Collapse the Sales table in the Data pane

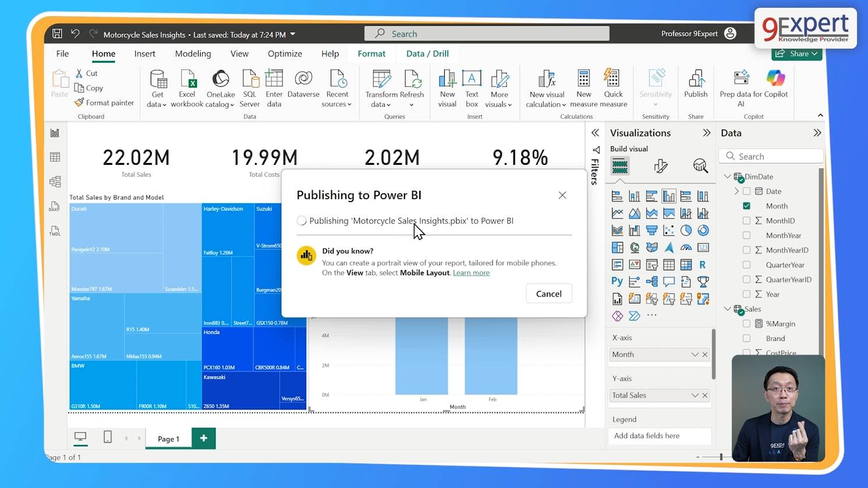[727, 309]
